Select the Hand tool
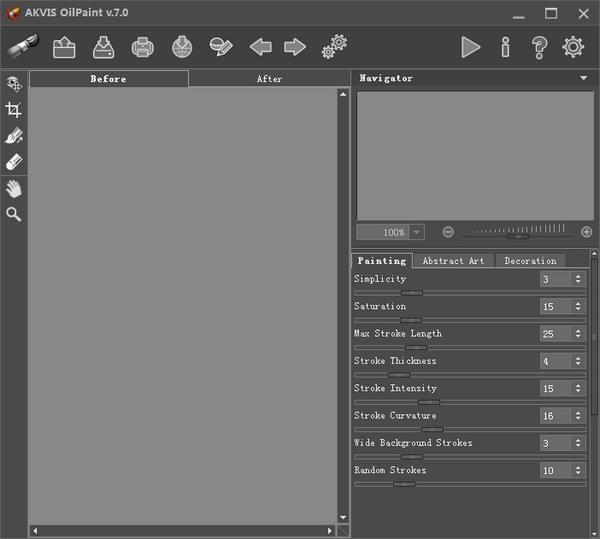 (14, 188)
